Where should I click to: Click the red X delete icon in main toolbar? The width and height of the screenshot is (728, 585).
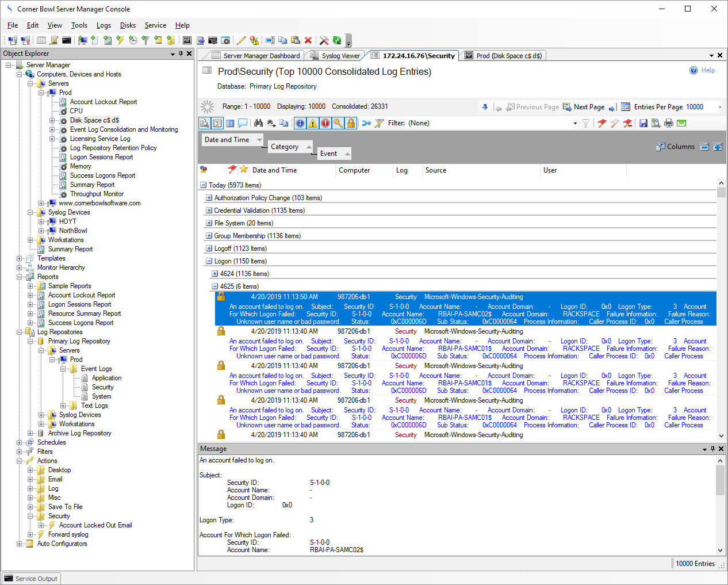(308, 40)
